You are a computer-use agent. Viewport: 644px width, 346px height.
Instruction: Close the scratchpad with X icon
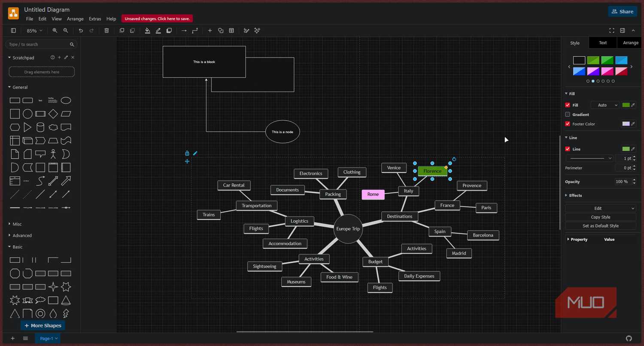click(73, 58)
